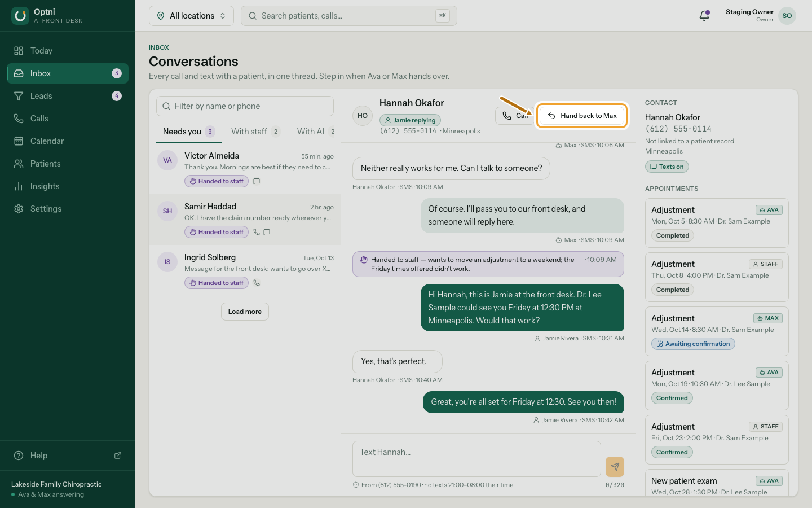Click the Text Hannah message box

pyautogui.click(x=476, y=459)
